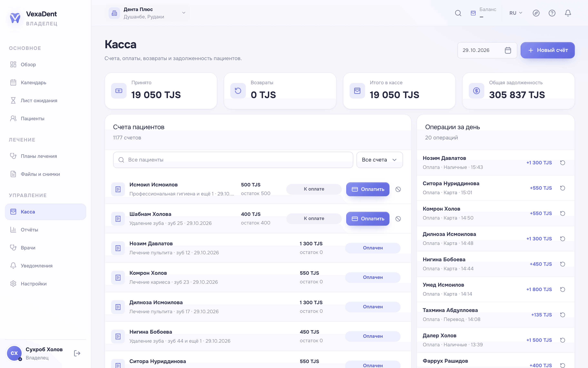Click the balance wallet icon

coord(473,13)
